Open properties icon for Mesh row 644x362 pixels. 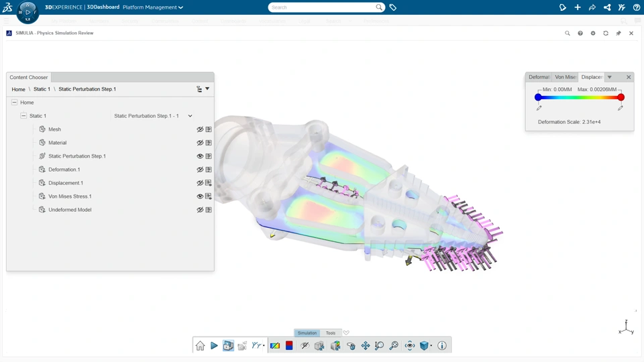point(209,129)
